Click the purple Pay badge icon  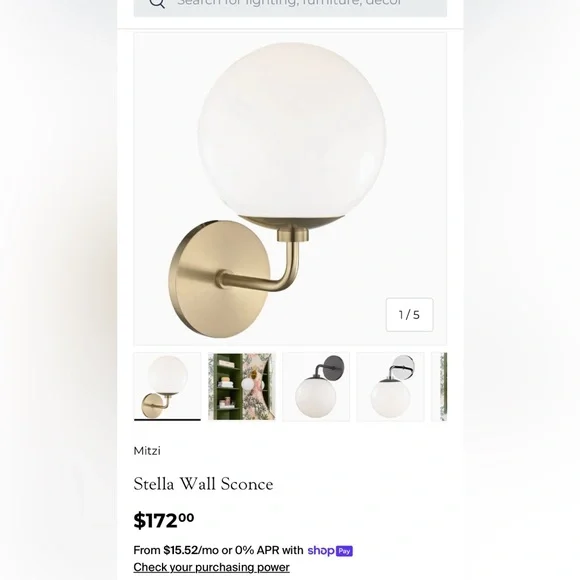point(344,551)
